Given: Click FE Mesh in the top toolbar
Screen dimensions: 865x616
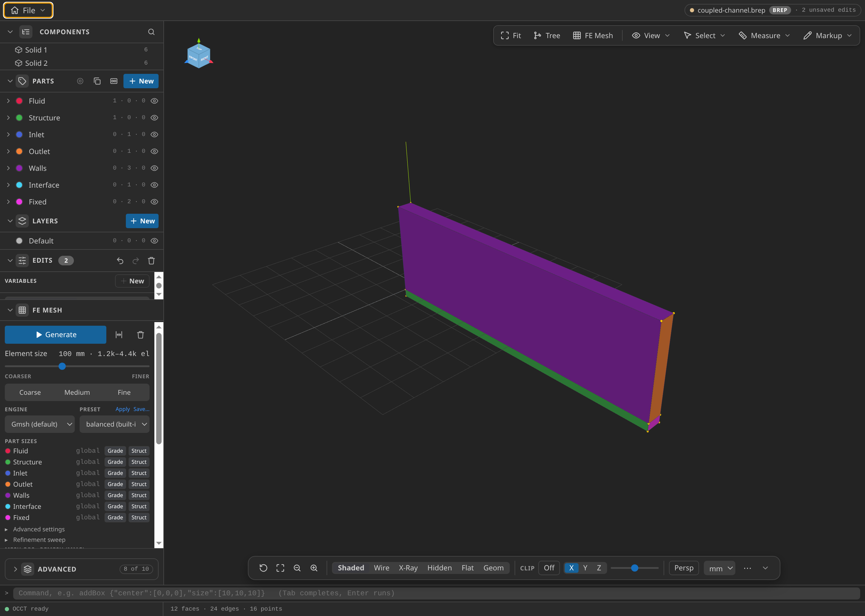Looking at the screenshot, I should pyautogui.click(x=593, y=36).
